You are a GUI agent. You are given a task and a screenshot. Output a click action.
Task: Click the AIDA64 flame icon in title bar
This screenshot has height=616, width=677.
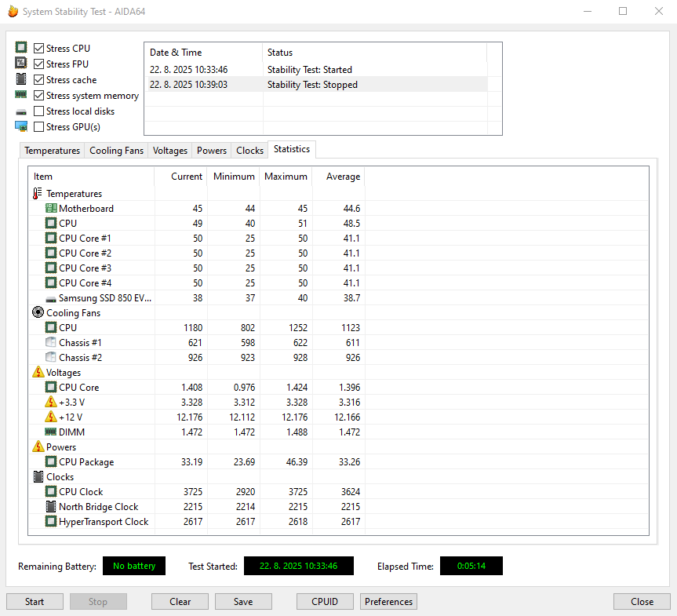click(12, 11)
